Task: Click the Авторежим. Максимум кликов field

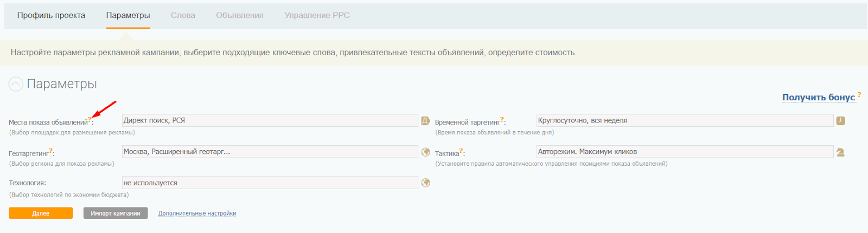Action: [x=685, y=152]
